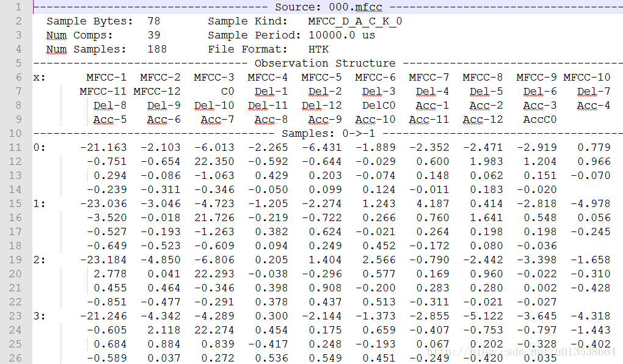
Task: Click sample index '1:' label
Action: coord(39,204)
